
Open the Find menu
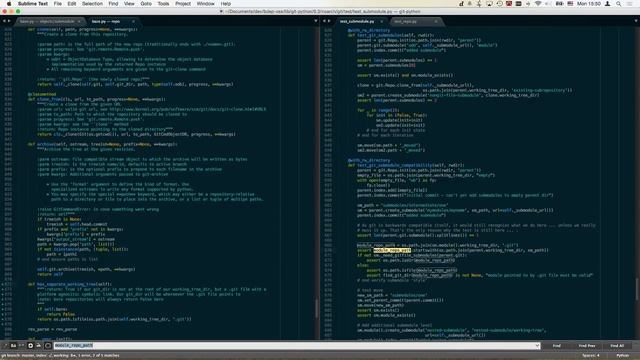(113, 4)
